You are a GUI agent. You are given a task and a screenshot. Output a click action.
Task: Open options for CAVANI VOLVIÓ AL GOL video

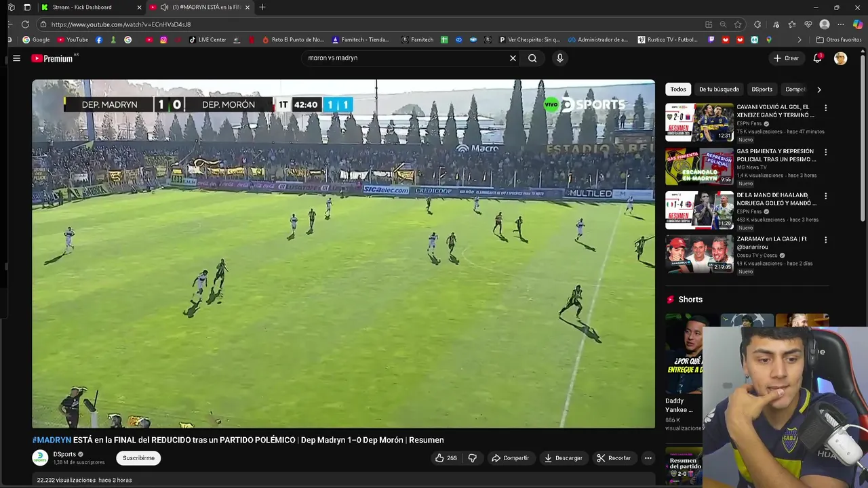point(825,108)
